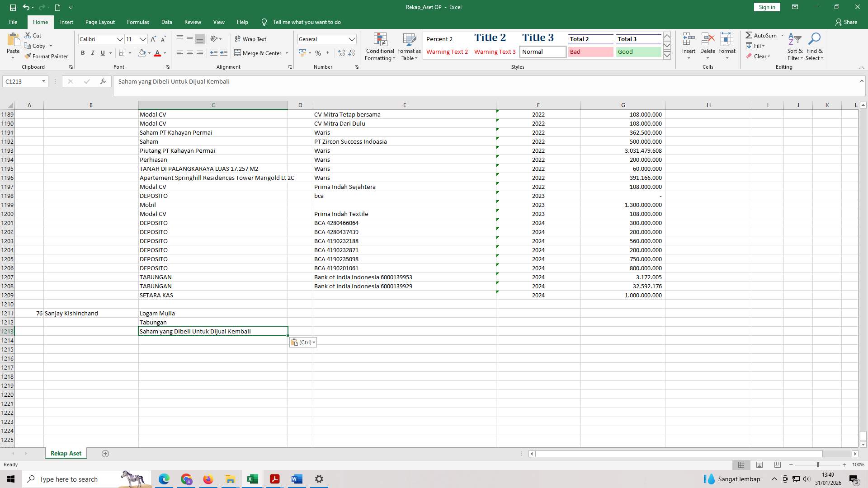Enable Wrap Text

click(x=251, y=39)
